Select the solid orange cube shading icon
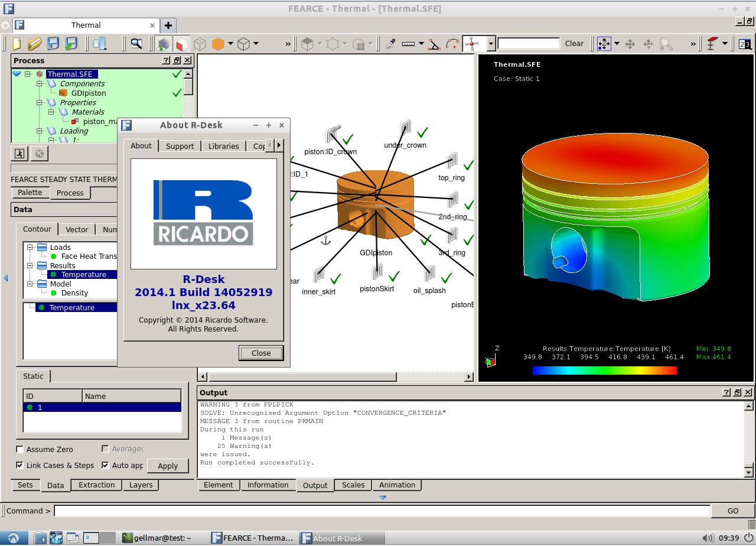 point(218,44)
